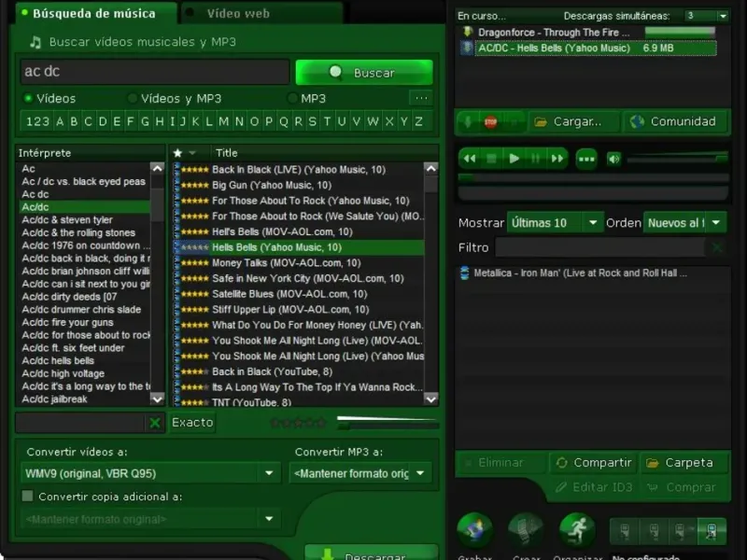The image size is (747, 560).
Task: Open the additional copy format dropdown
Action: [x=269, y=519]
